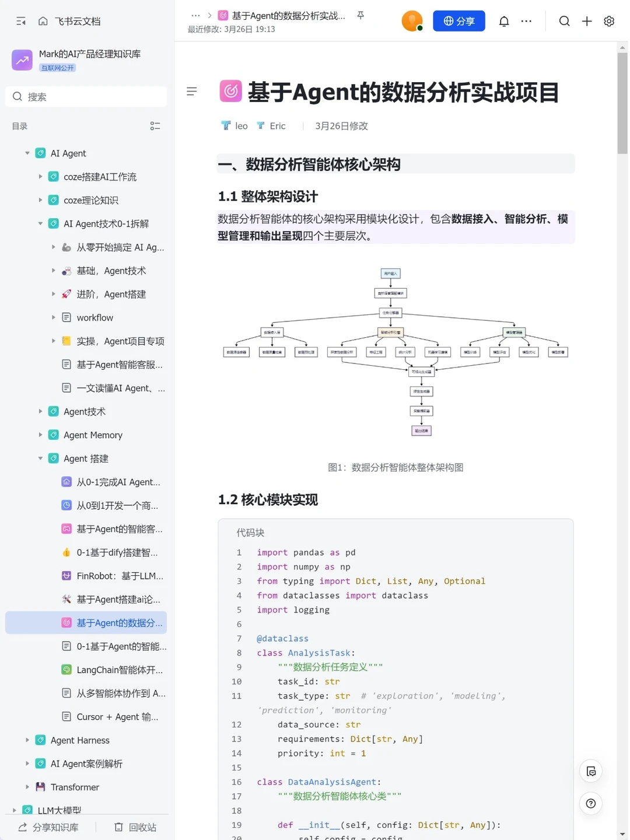Click the share icon beside 分享知识库
This screenshot has height=840, width=630.
23,827
